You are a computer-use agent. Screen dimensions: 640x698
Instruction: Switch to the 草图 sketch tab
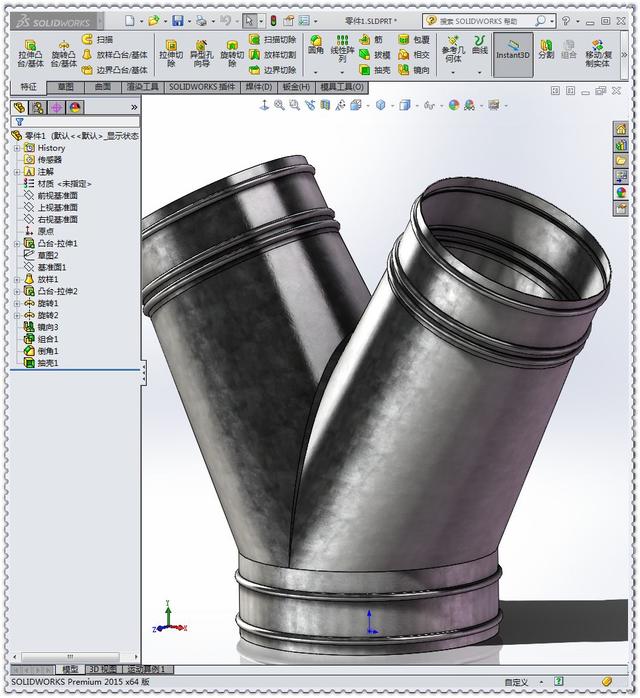(65, 87)
